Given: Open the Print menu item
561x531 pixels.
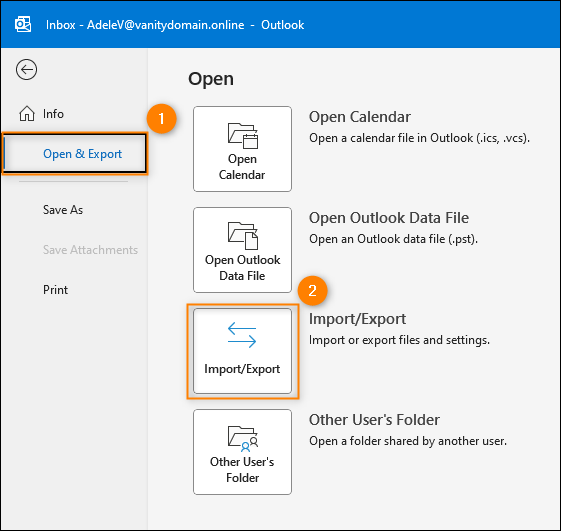Looking at the screenshot, I should [55, 290].
